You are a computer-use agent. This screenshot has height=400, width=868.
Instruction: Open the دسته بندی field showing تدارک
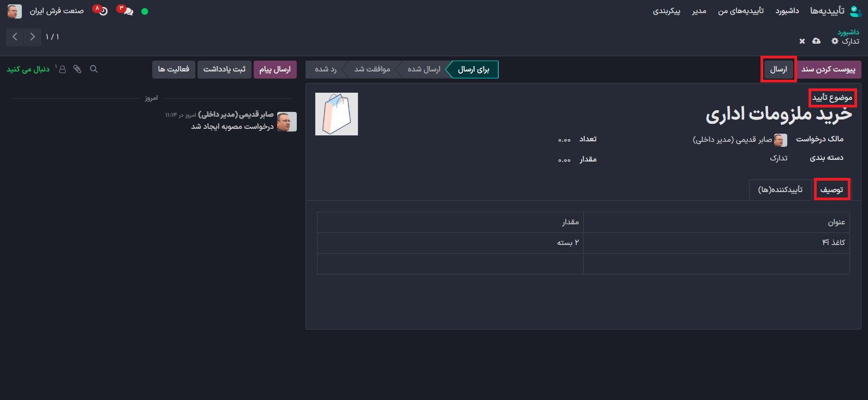779,158
